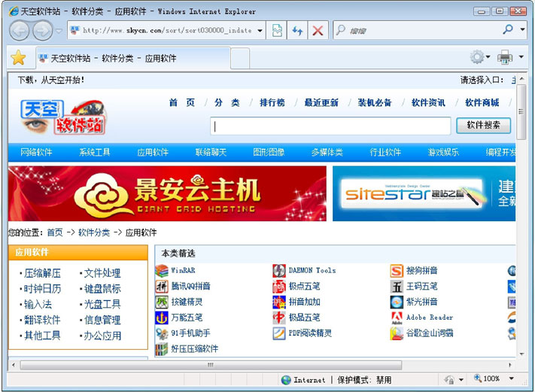Click the IE search box field
This screenshot has width=535, height=392.
click(x=416, y=31)
